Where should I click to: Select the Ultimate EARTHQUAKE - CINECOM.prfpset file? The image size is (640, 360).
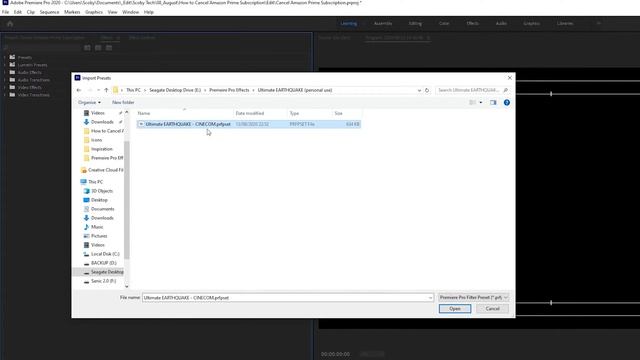tap(249, 124)
